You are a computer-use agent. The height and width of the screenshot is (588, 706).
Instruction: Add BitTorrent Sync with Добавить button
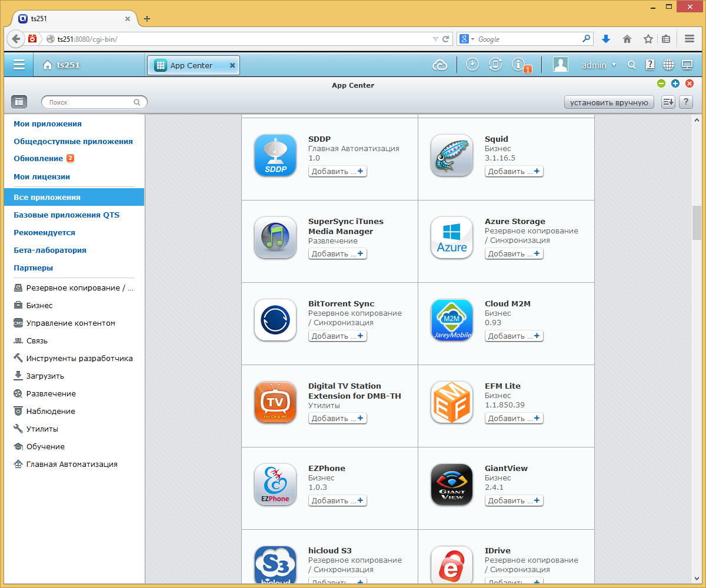tap(338, 336)
